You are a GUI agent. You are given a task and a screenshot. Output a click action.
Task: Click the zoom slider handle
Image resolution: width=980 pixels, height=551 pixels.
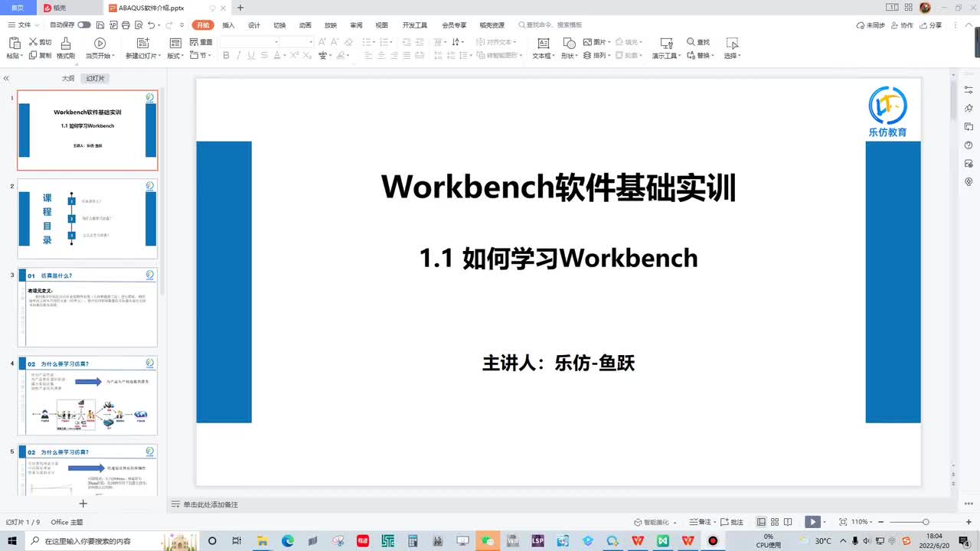pyautogui.click(x=926, y=522)
